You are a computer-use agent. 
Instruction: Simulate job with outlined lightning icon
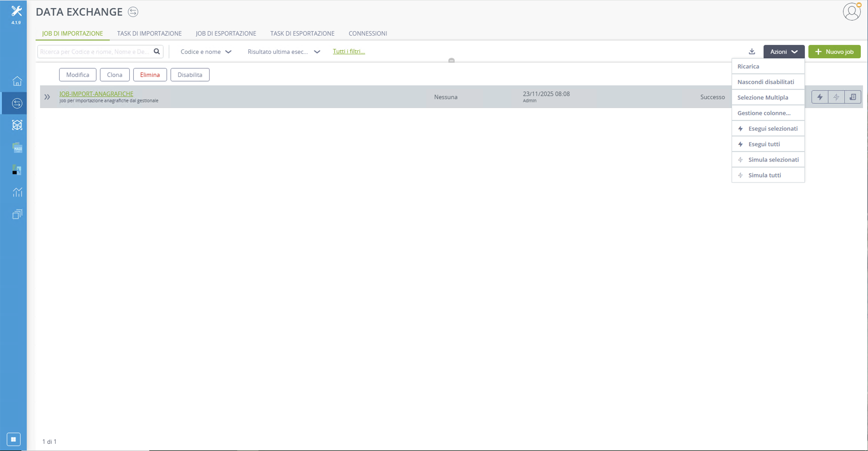tap(836, 97)
